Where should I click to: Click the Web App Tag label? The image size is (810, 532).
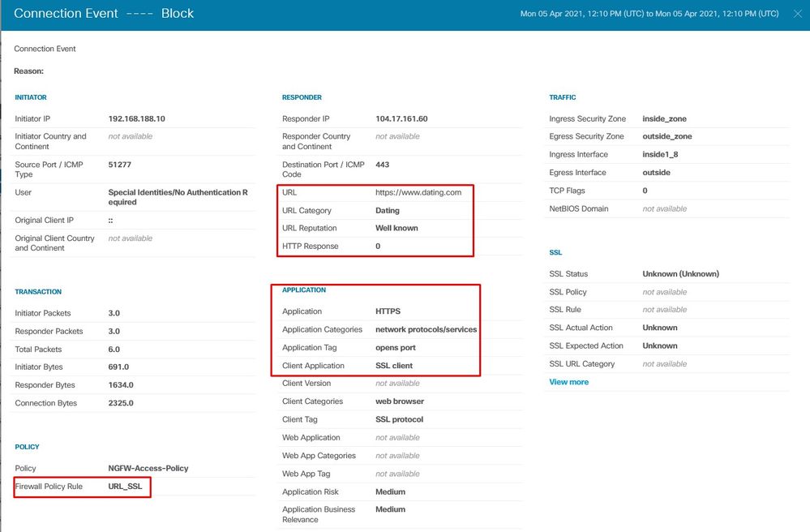[x=306, y=474]
